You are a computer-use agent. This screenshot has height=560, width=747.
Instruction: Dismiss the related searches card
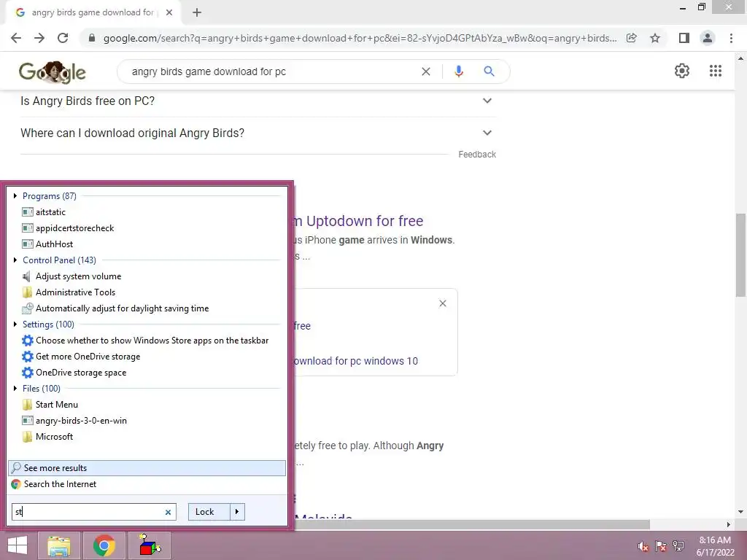(x=443, y=303)
